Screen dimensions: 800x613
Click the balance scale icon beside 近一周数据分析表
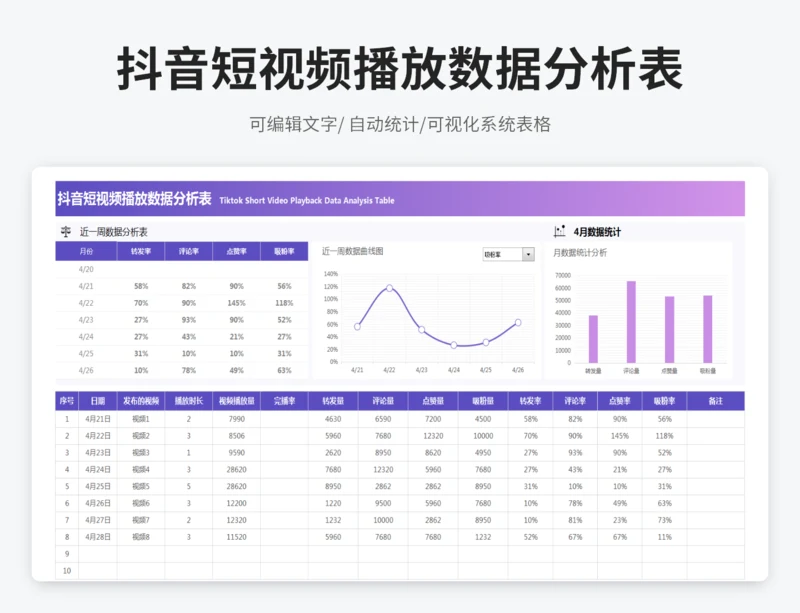click(66, 232)
